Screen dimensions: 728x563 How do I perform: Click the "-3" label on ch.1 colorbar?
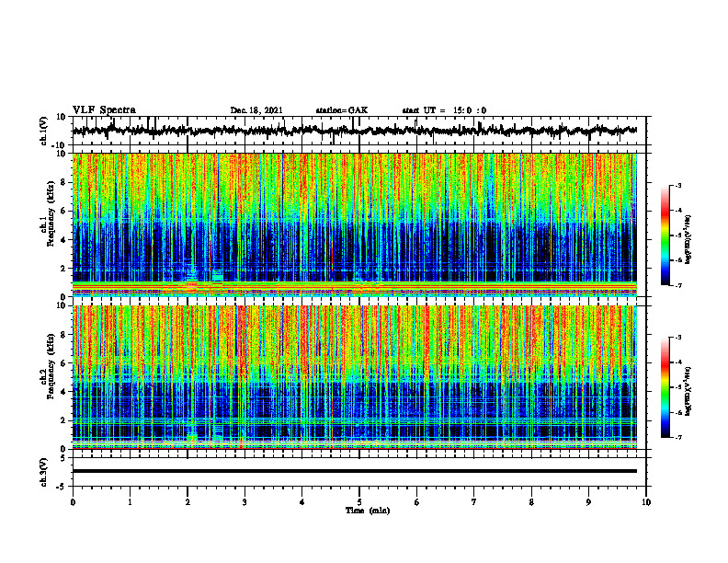click(x=677, y=185)
